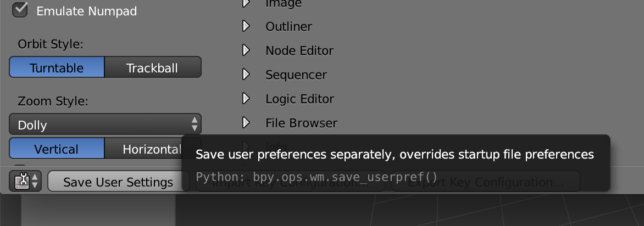Expand Logic Editor via its triangle

[246, 99]
